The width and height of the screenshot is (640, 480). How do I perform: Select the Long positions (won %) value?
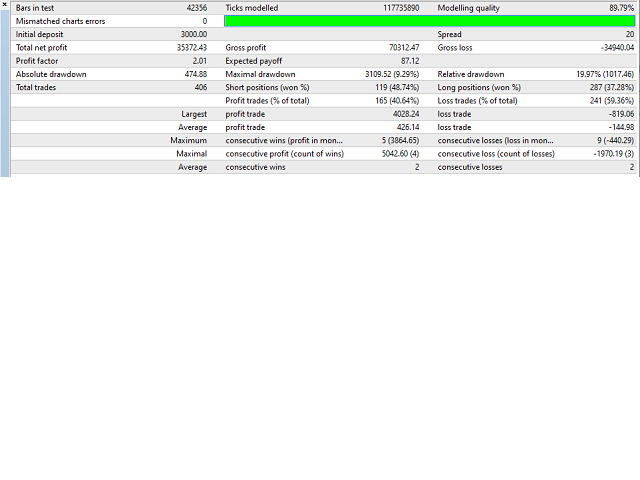604,87
